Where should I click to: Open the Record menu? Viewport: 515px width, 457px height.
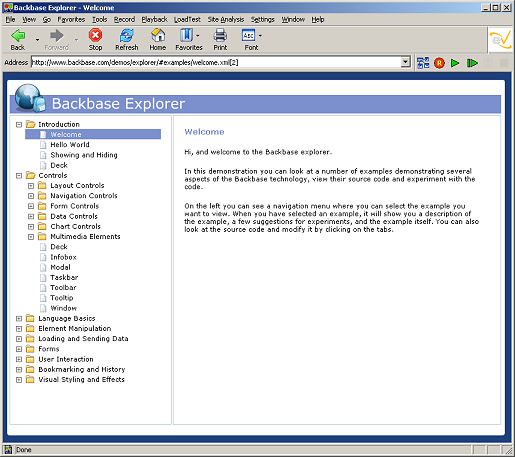124,19
